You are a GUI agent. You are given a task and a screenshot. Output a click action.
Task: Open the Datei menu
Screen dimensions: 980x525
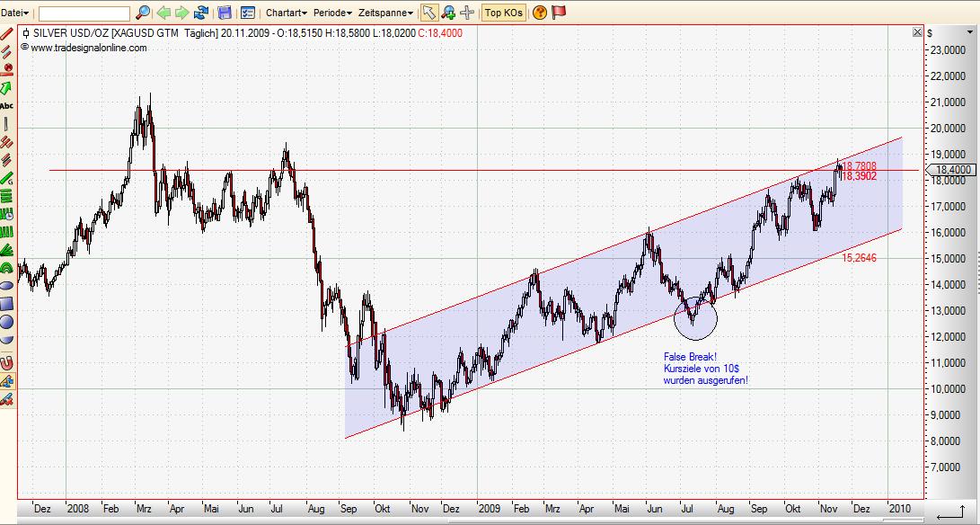[x=15, y=13]
